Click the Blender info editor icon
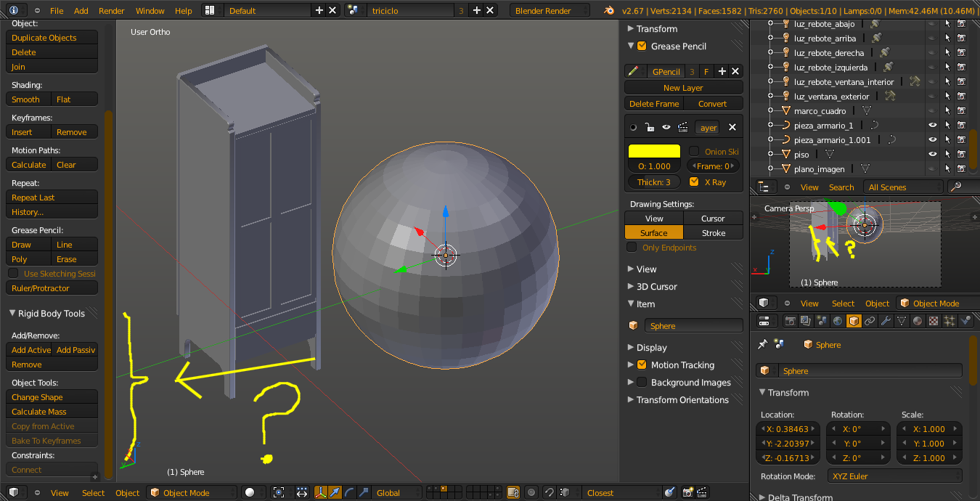 click(15, 10)
